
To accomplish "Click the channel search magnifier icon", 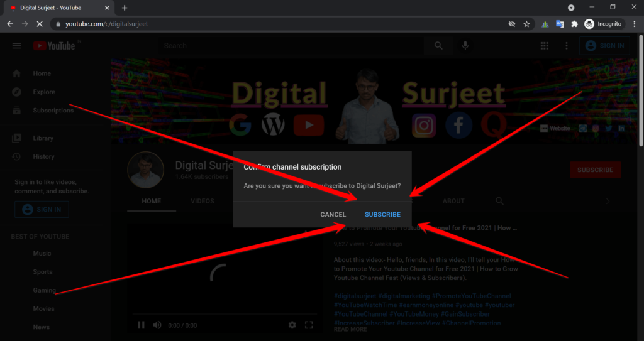I will tap(499, 201).
